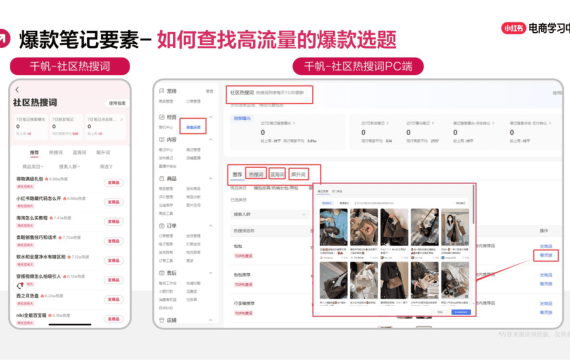
Task: Click 发商品 link in the 包包推荐 row
Action: coord(546,275)
